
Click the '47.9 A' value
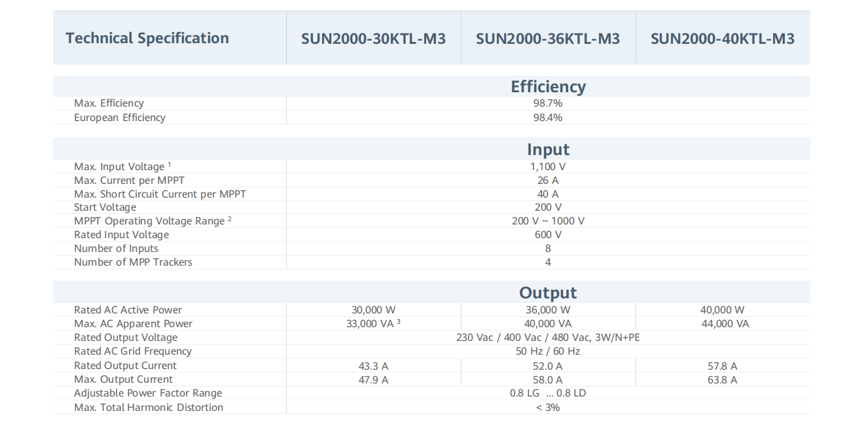[x=373, y=380]
